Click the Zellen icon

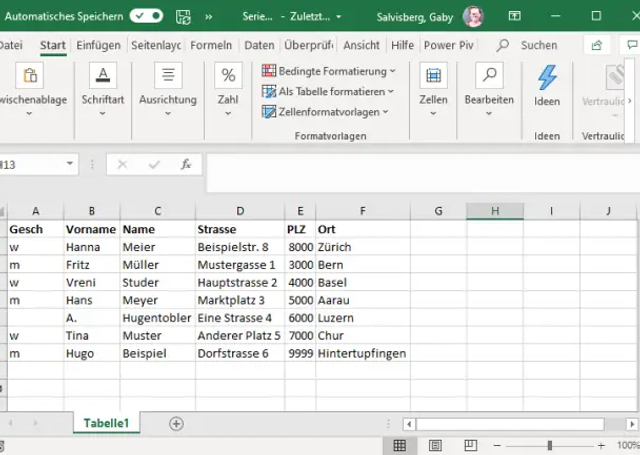point(433,75)
